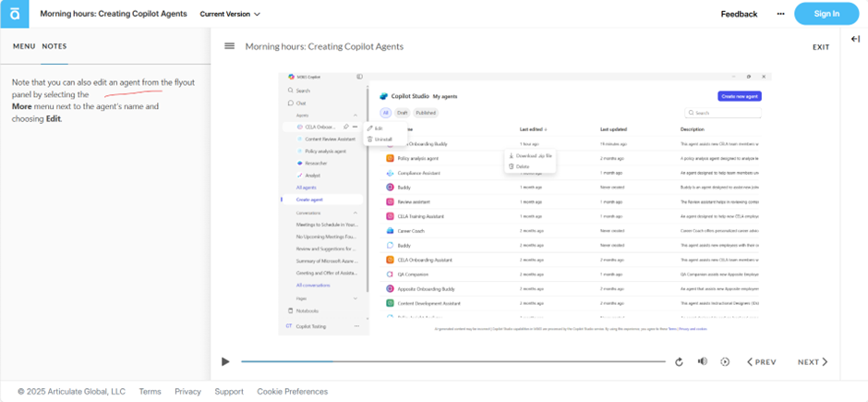
Task: Go to the previous slide with PREV
Action: (x=762, y=362)
